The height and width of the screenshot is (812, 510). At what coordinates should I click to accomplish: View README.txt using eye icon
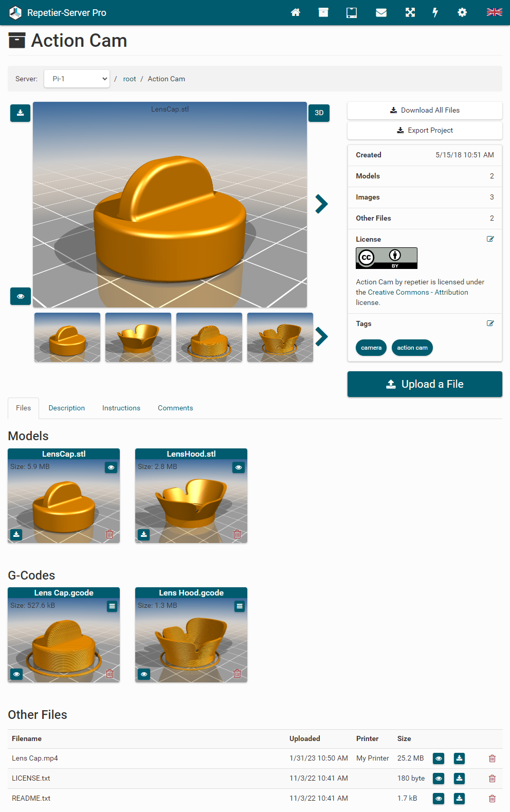click(x=439, y=798)
